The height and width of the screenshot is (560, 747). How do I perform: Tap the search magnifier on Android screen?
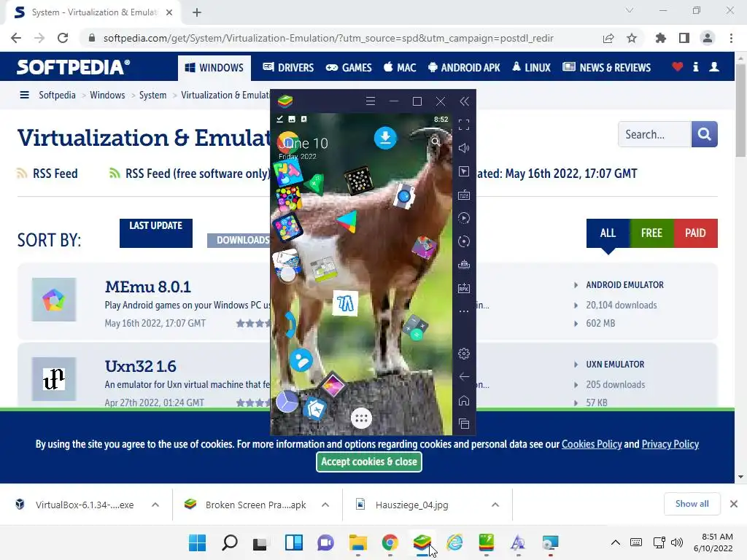tap(436, 141)
